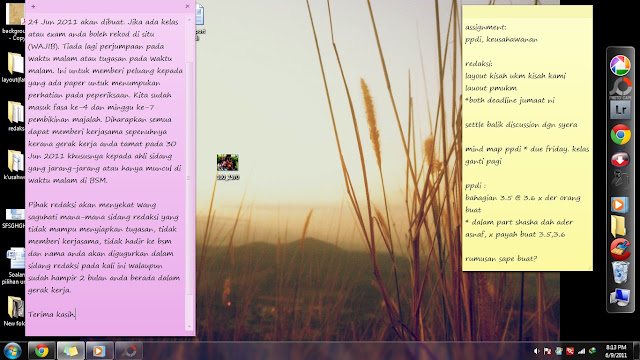Select the photo thumbnail on the desktop
The width and height of the screenshot is (640, 360).
click(228, 167)
